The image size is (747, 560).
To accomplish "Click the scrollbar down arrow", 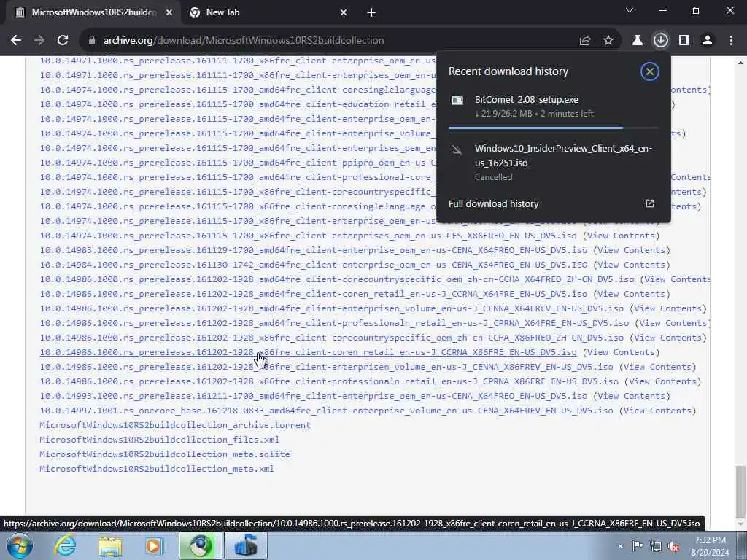I will point(740,524).
